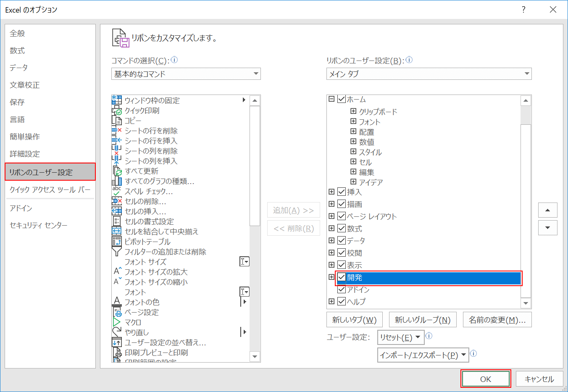This screenshot has height=392, width=568.
Task: Click the ピボットテーブル command icon
Action: coord(116,242)
